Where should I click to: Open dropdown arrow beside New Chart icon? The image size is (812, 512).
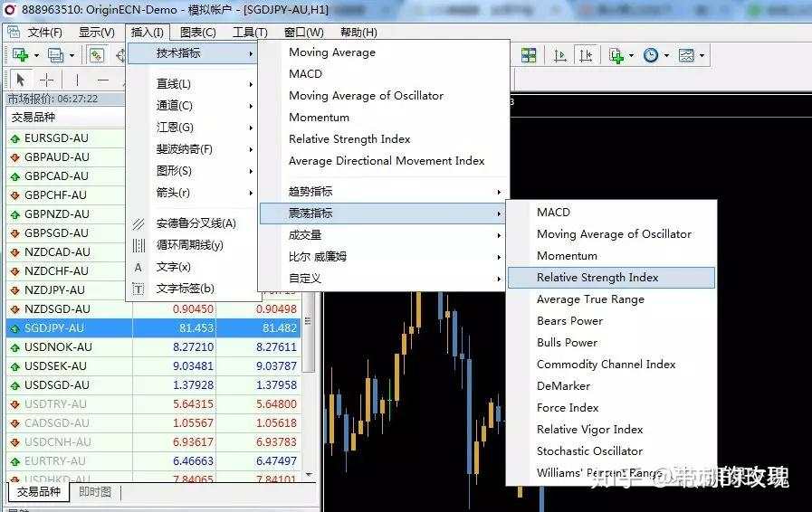(36, 55)
